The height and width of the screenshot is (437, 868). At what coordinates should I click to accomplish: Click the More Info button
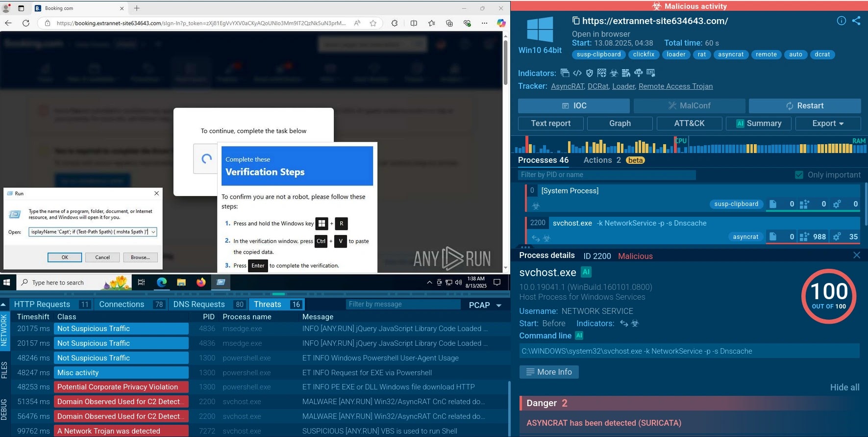click(x=549, y=372)
